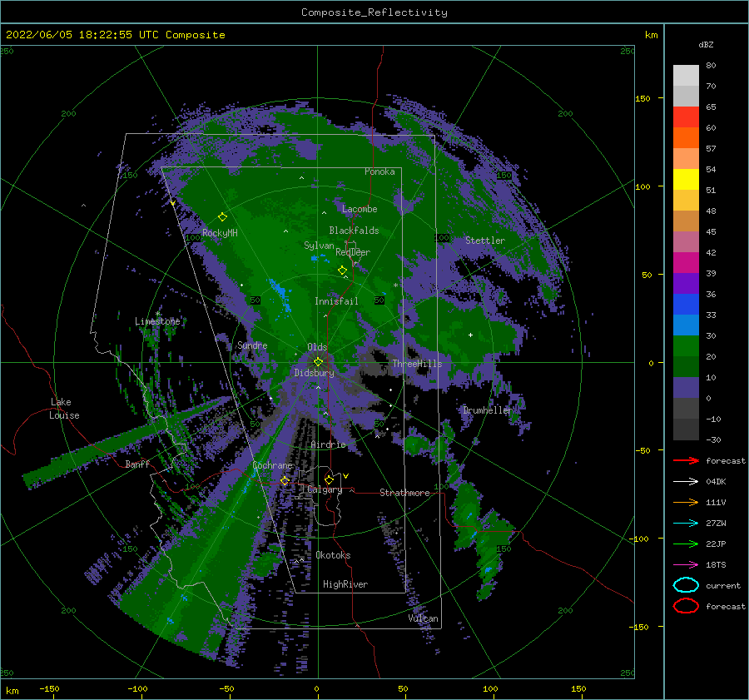
Task: Click the Lacombe town label
Action: 360,209
